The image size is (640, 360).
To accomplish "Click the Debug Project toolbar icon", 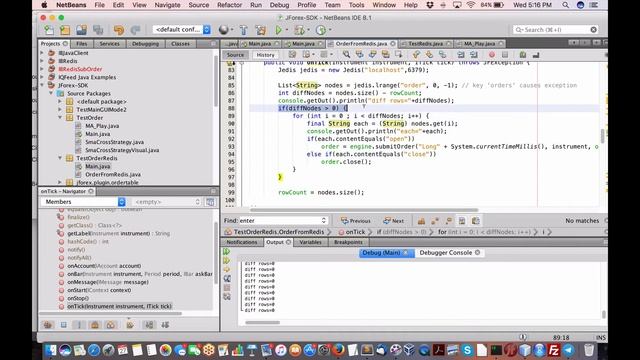I will (299, 30).
